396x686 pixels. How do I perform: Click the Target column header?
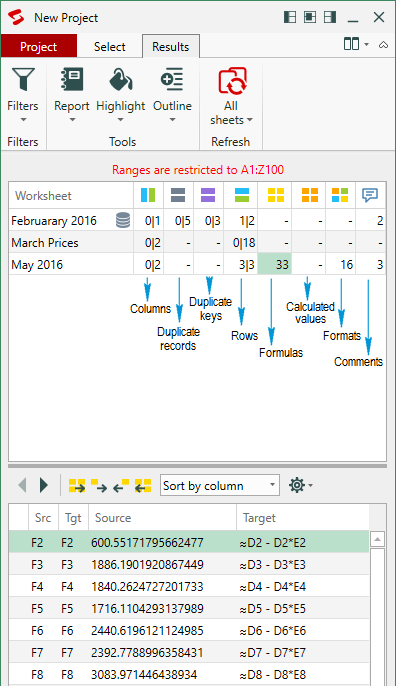tap(303, 518)
